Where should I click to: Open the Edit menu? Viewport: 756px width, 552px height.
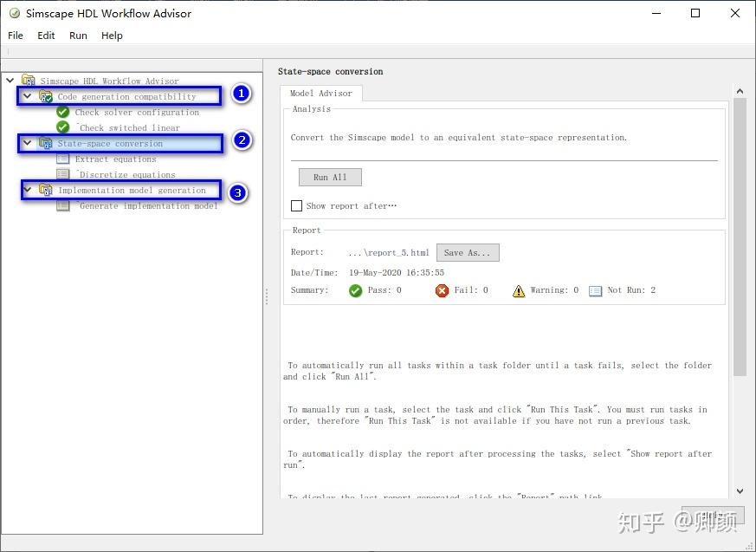pyautogui.click(x=46, y=36)
